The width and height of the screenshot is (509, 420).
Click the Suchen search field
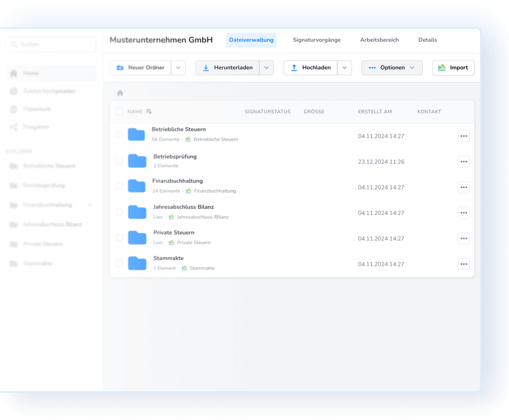click(51, 44)
